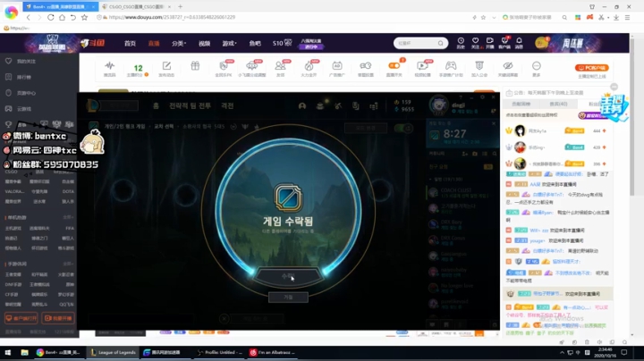This screenshot has height=361, width=644.
Task: Open the Windows Start button
Action: [x=7, y=352]
